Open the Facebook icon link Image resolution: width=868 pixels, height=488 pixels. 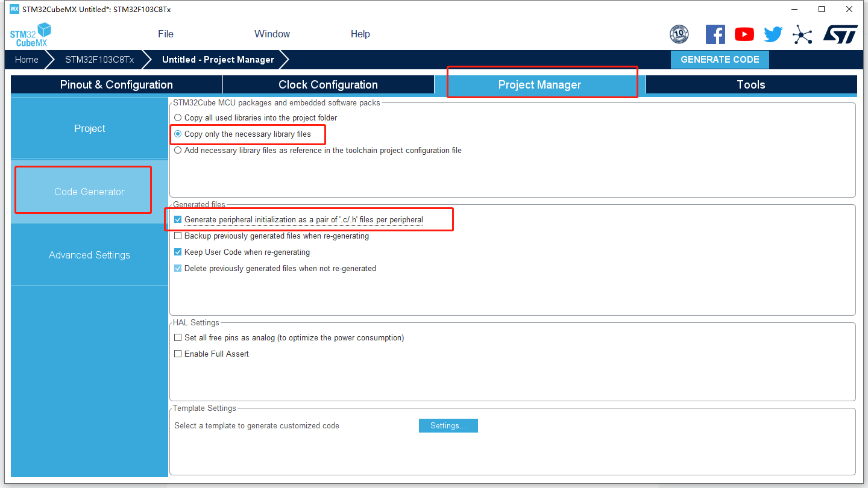[x=715, y=34]
